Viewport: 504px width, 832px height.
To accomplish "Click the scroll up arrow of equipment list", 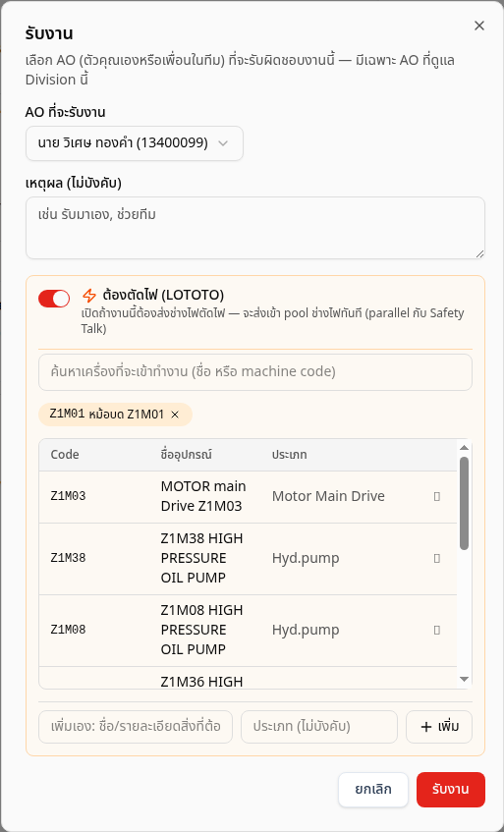I will click(x=464, y=448).
